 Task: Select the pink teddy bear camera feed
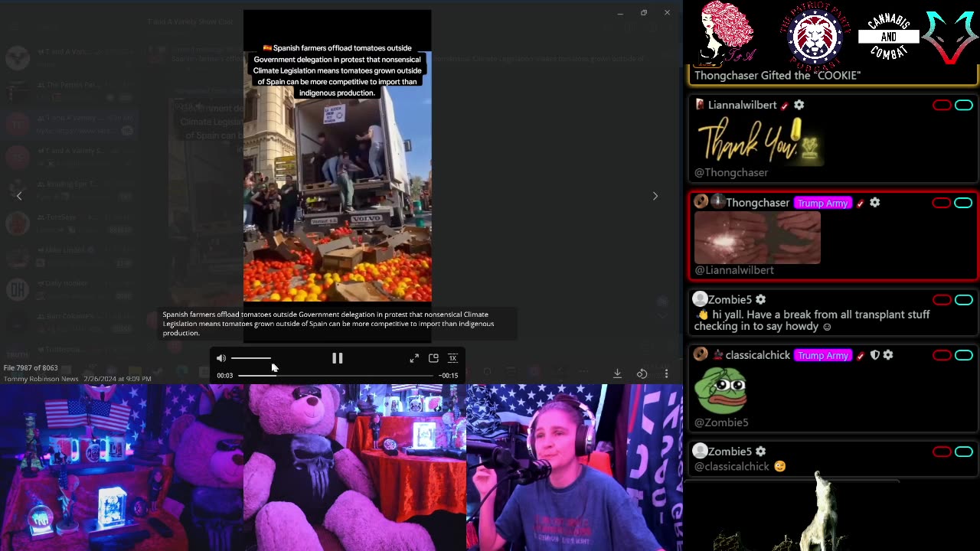(355, 468)
